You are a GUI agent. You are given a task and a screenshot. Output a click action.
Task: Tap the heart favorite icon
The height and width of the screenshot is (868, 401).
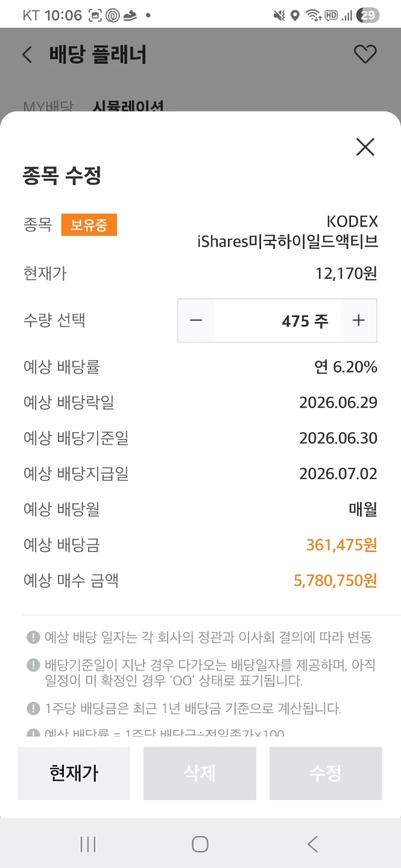pos(365,55)
